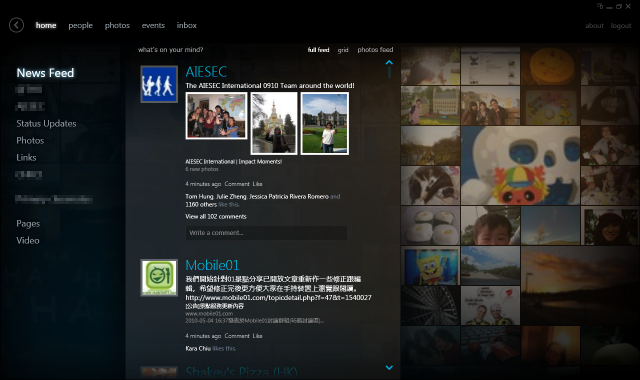This screenshot has width=640, height=380.
Task: Open Pages in the sidebar
Action: pos(28,224)
